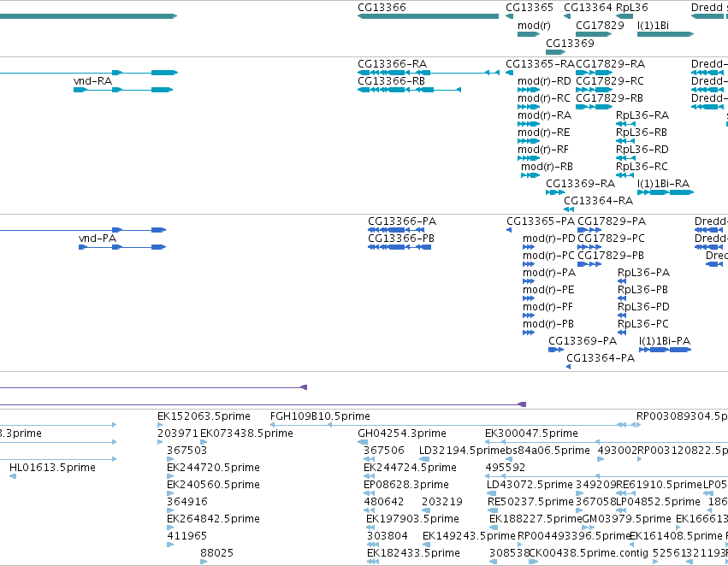Select the l(1)1Bi gene label
Image resolution: width=728 pixels, height=566 pixels.
654,26
